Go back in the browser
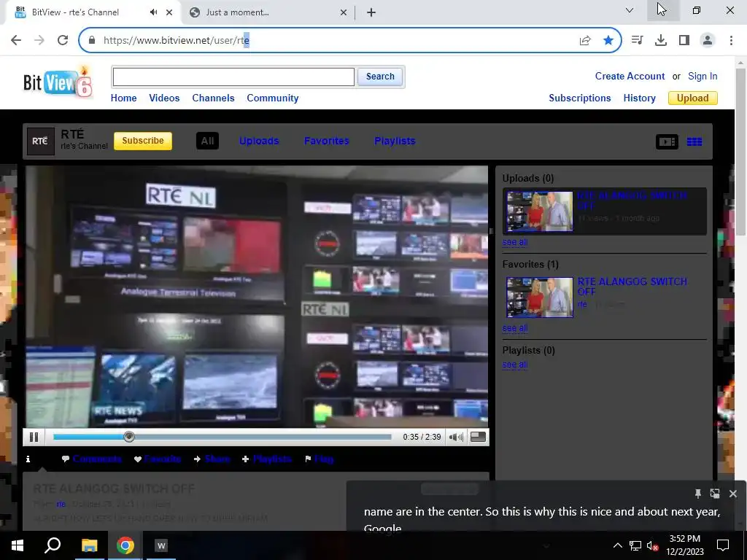 [16, 40]
